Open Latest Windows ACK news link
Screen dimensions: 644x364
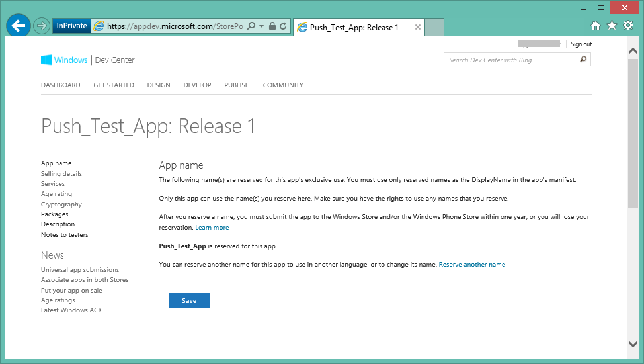[71, 310]
